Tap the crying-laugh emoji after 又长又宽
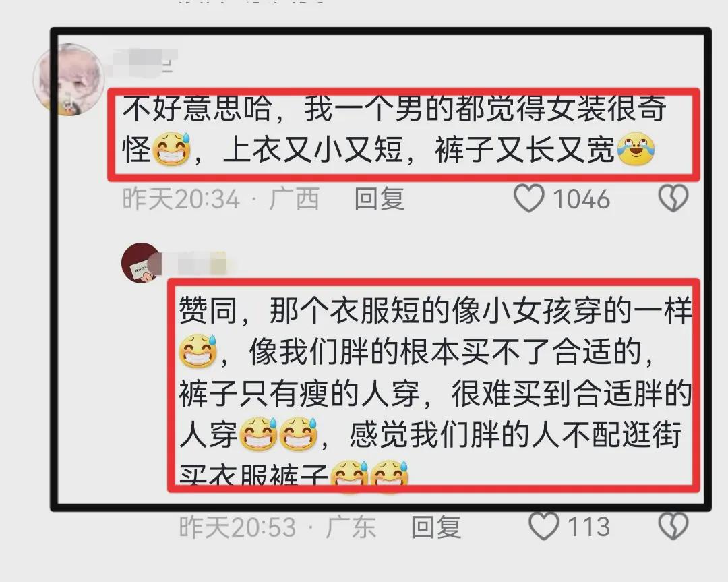The width and height of the screenshot is (728, 582). [x=636, y=148]
